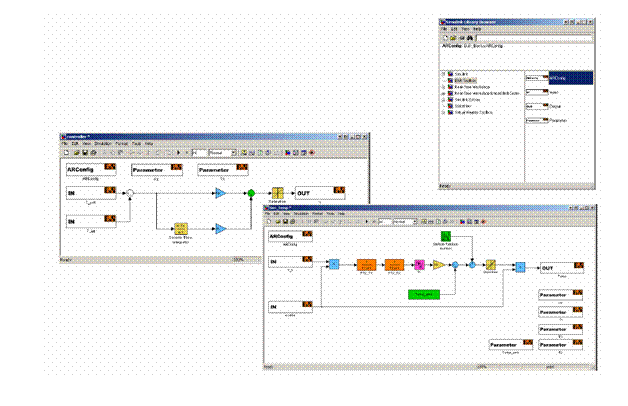The height and width of the screenshot is (406, 628).
Task: Select Stateflow in the Library Browser tree
Action: (463, 106)
